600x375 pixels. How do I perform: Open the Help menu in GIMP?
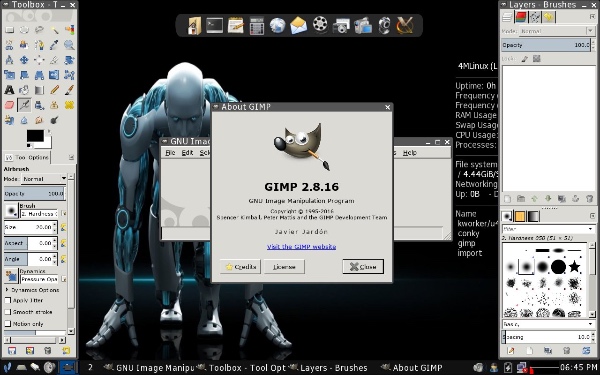409,153
